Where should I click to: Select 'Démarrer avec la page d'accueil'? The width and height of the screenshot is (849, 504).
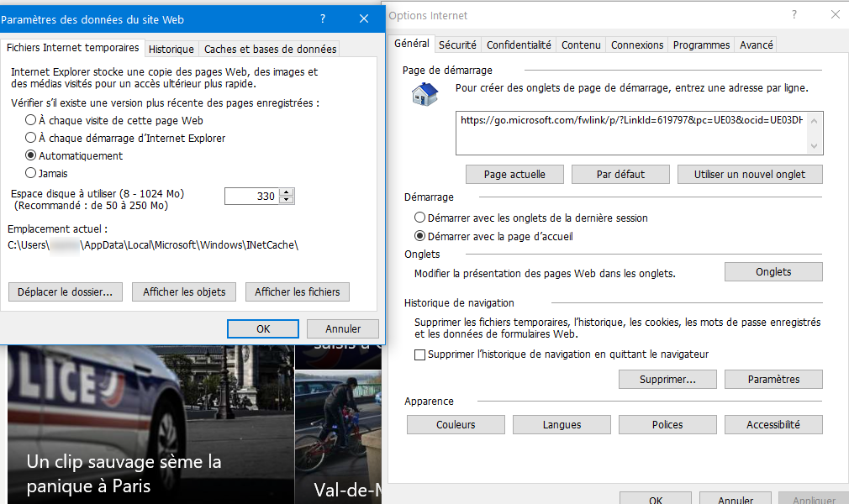(x=493, y=236)
